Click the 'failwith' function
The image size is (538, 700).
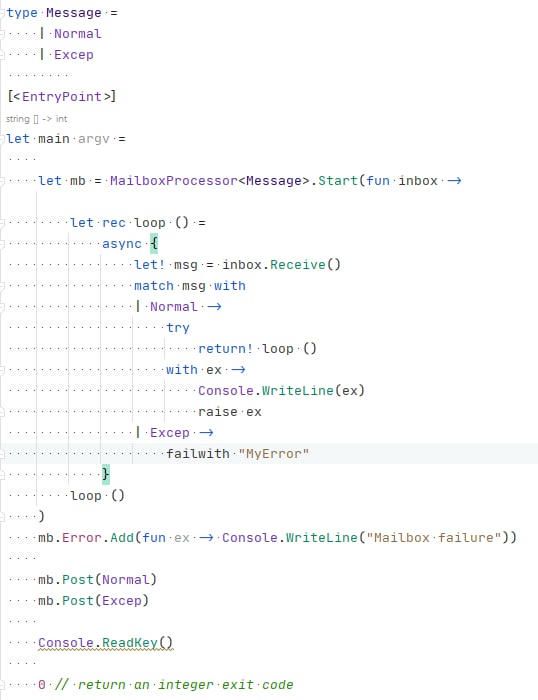tap(198, 454)
